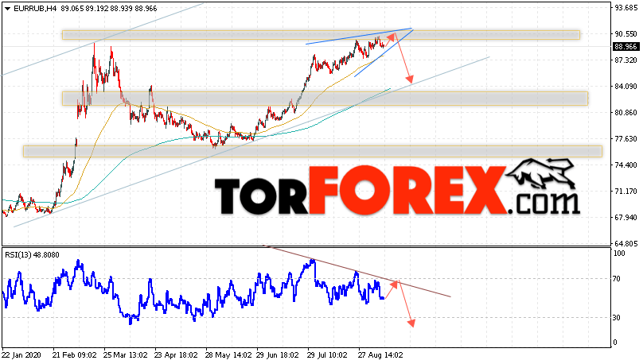Select the RSI scale value 100

(x=619, y=254)
